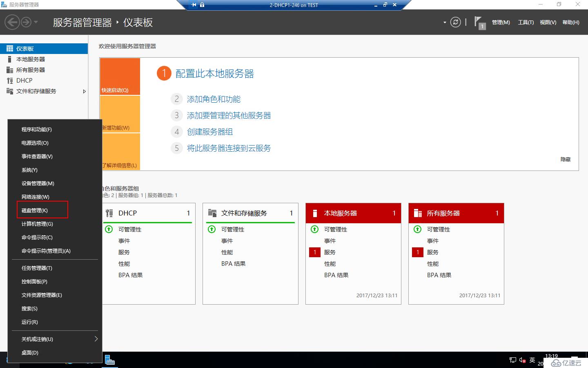Choose 控制面板(P) in the context menu
This screenshot has width=588, height=368.
pos(55,282)
